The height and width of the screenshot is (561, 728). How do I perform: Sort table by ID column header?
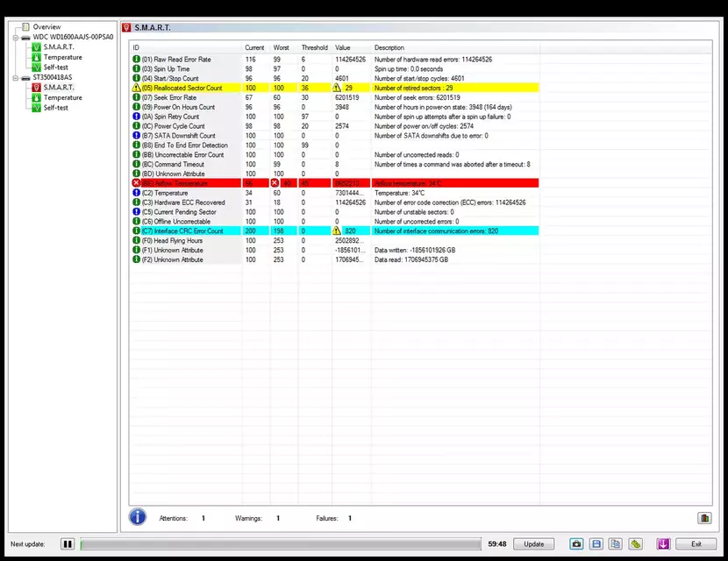point(186,47)
